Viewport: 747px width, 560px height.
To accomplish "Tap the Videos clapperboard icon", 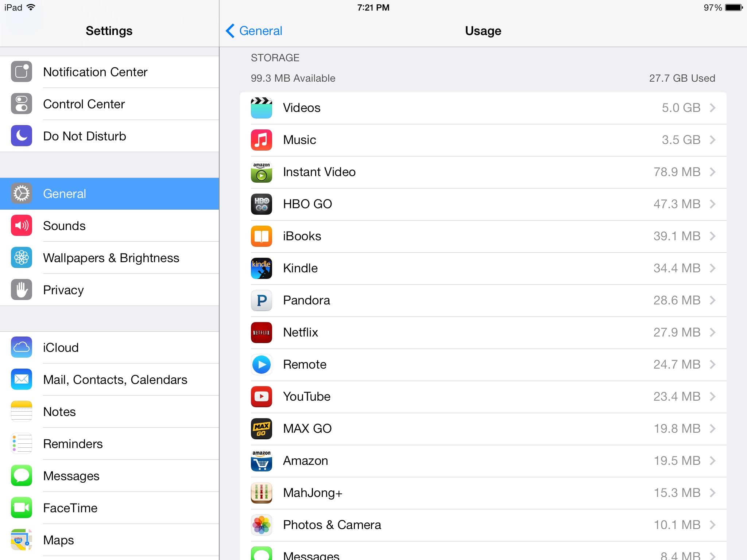I will click(x=262, y=108).
